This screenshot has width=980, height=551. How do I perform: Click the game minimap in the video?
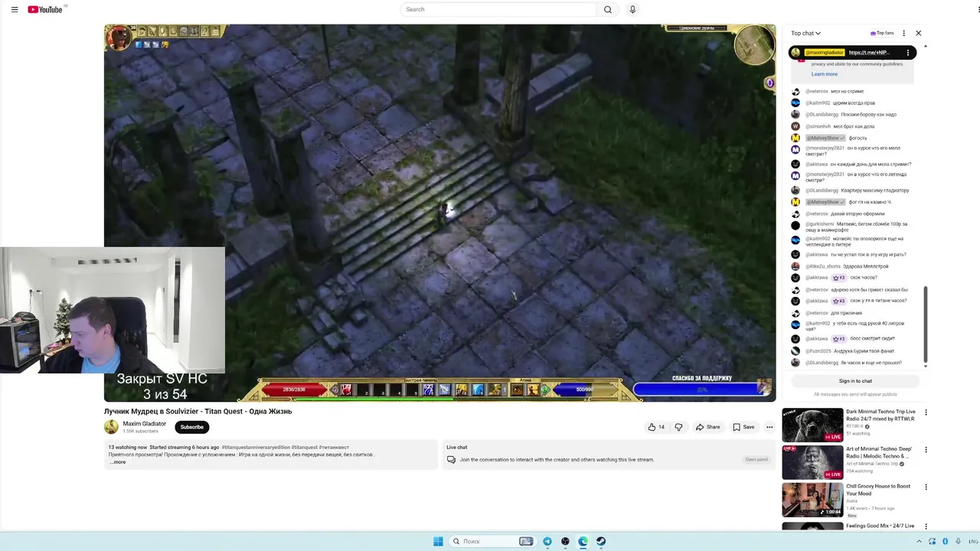[754, 44]
